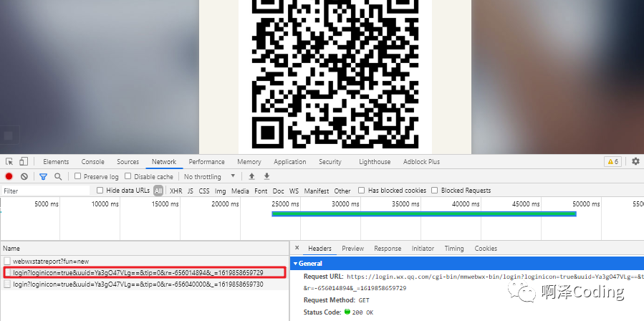Sort requests by Name column header
This screenshot has height=321, width=644.
tap(145, 248)
